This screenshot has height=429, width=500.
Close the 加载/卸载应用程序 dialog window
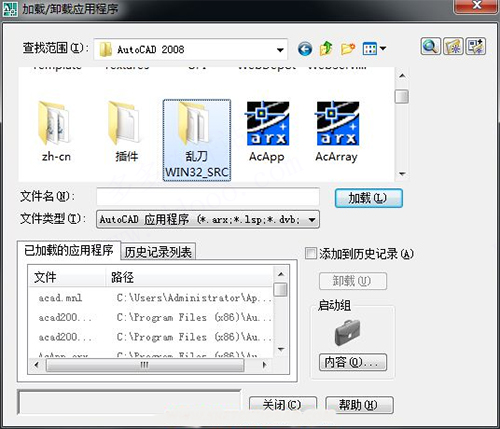pyautogui.click(x=477, y=6)
